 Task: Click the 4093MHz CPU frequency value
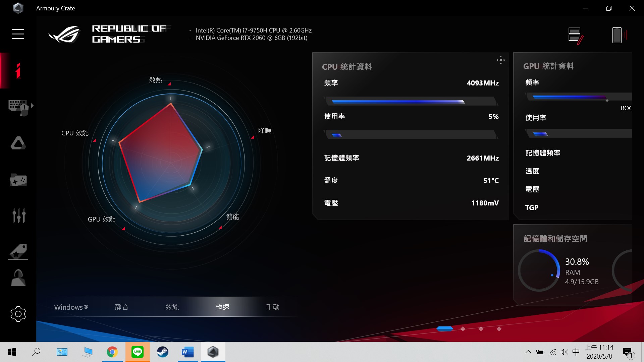[483, 83]
